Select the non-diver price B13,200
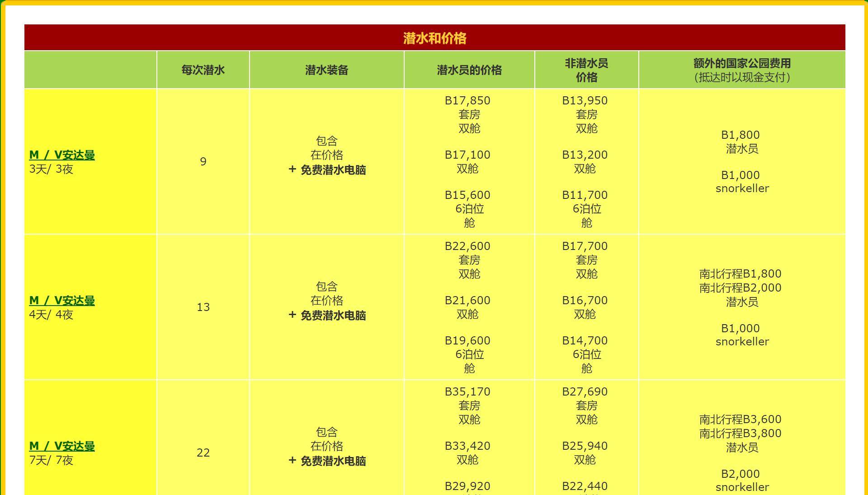The width and height of the screenshot is (868, 495). 585,155
